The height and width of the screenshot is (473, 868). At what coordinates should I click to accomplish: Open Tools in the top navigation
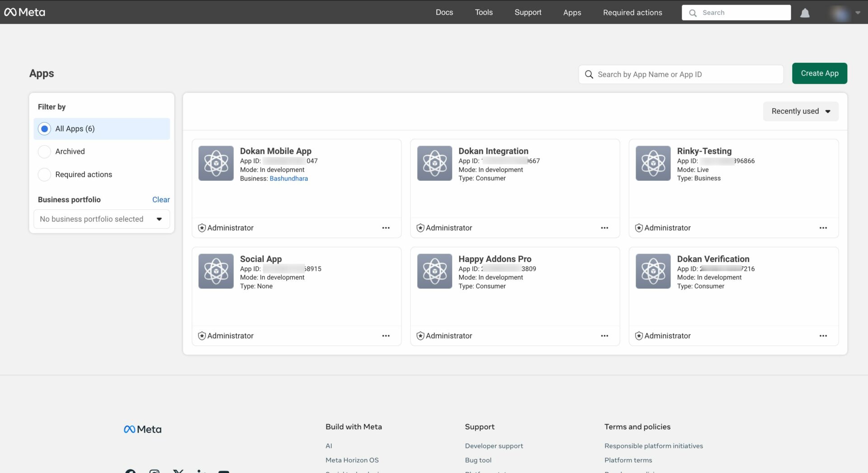pyautogui.click(x=484, y=12)
